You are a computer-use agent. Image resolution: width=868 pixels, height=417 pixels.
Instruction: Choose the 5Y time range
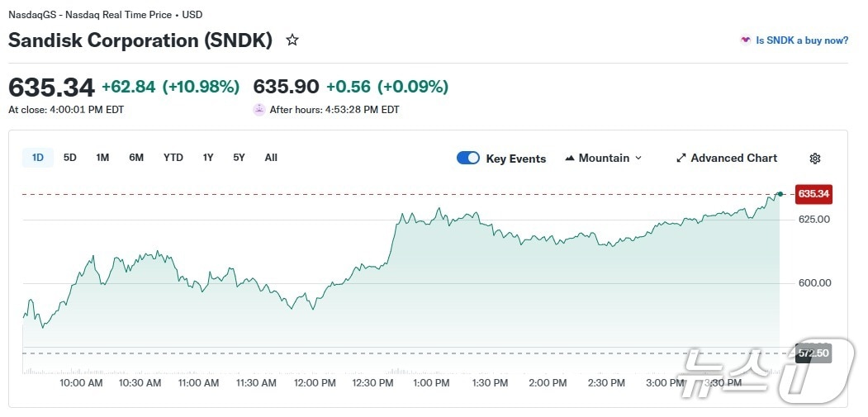[x=239, y=158]
